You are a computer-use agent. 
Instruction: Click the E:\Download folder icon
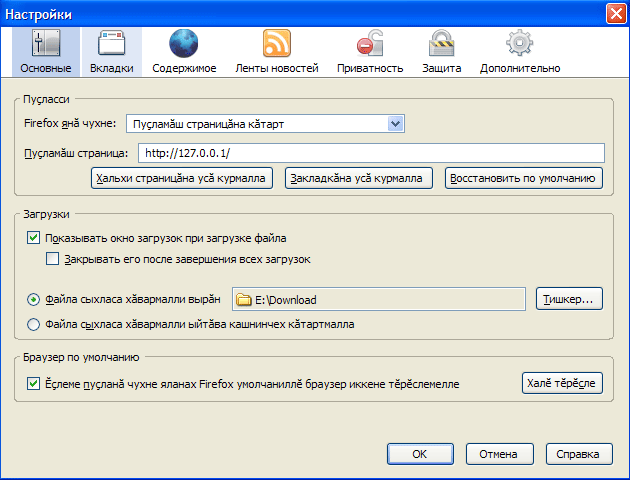point(242,298)
